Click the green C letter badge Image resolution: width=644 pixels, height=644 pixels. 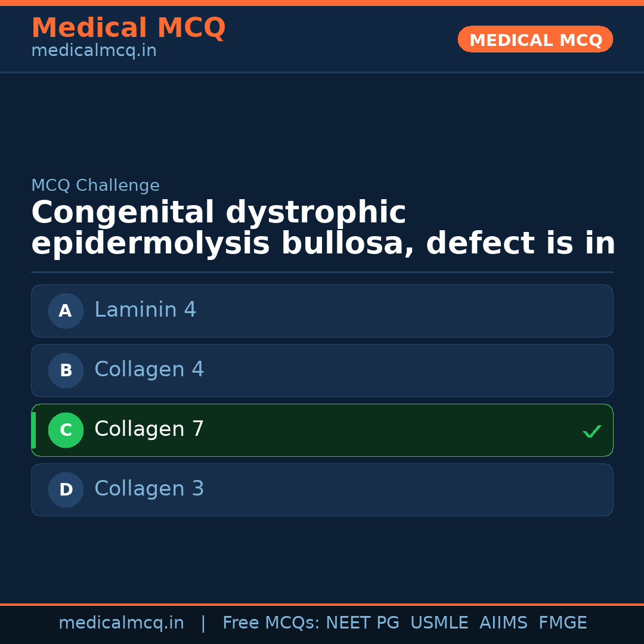[x=66, y=430]
